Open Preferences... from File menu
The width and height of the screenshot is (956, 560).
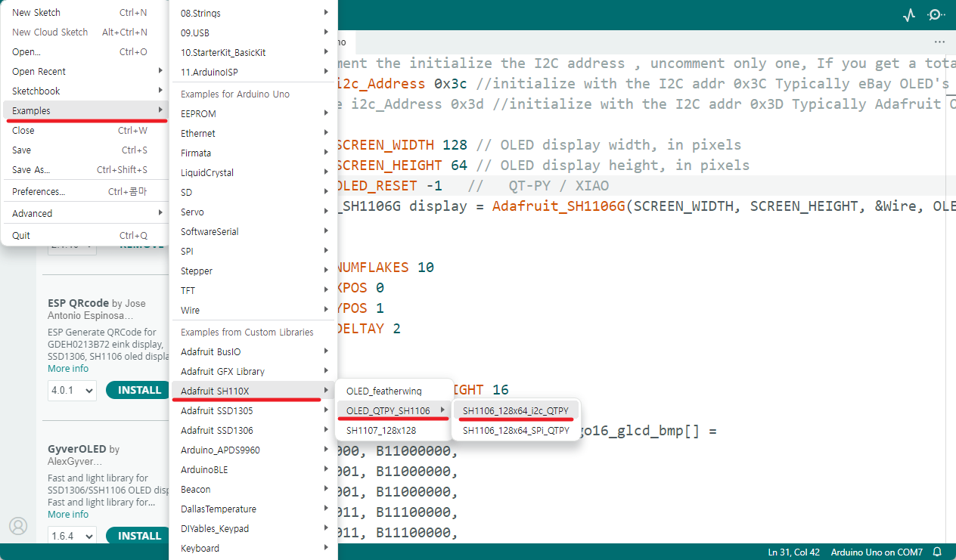(x=85, y=192)
